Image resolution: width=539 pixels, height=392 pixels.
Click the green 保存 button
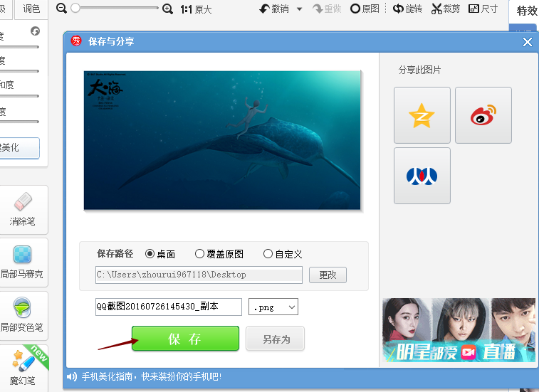click(x=185, y=339)
